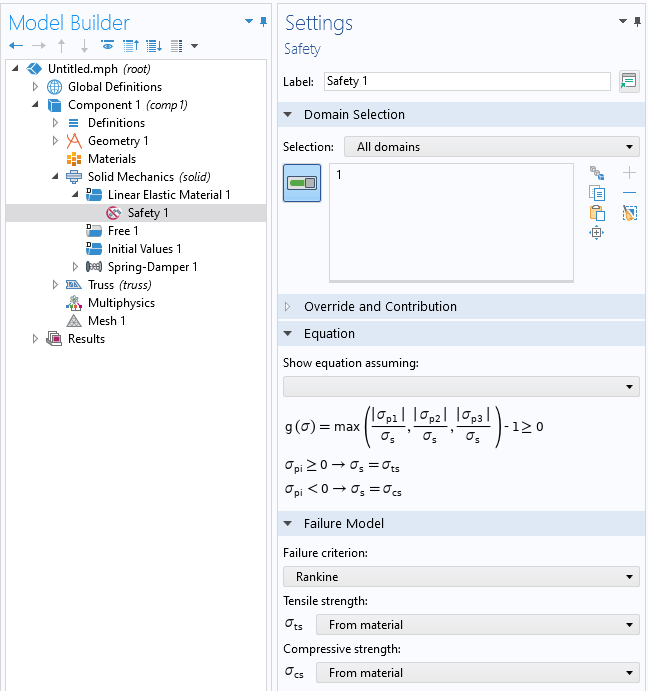
Task: Open the label properties icon beside Safety 1
Action: pyautogui.click(x=628, y=81)
